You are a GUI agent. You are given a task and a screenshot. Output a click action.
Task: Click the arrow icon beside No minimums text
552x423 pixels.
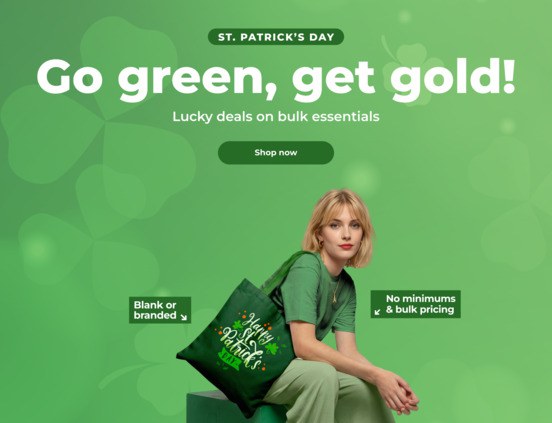pyautogui.click(x=378, y=311)
